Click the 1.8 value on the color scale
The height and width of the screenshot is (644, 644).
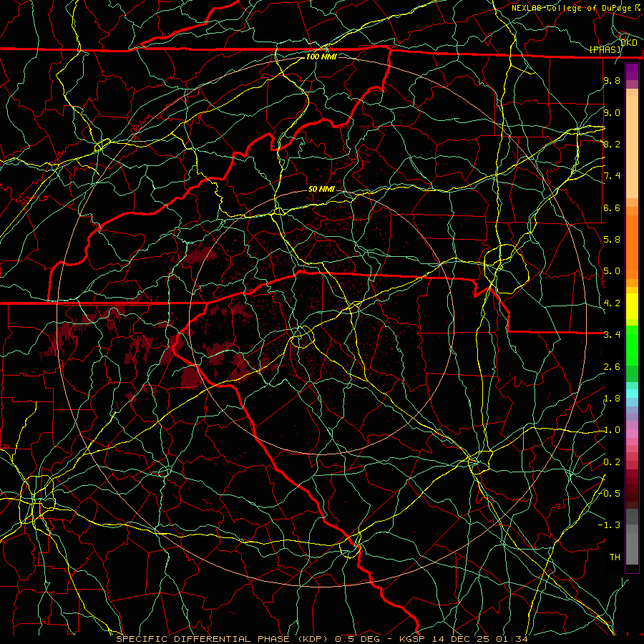tap(612, 399)
